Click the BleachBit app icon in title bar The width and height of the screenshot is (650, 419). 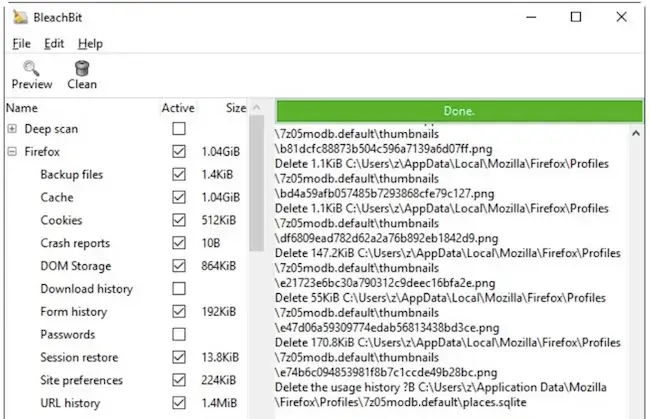tap(20, 17)
